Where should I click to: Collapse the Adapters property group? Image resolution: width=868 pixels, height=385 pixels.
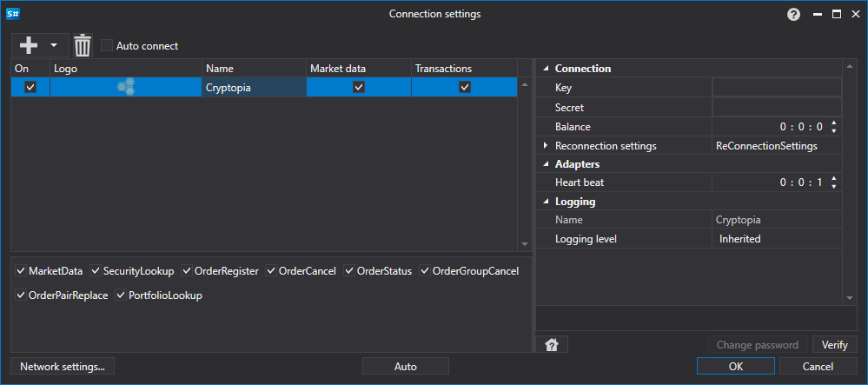point(546,164)
